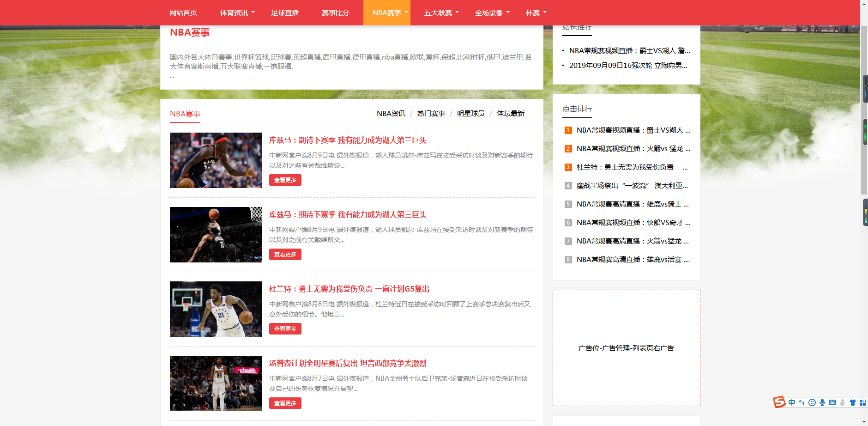Viewport: 868px width, 426px height.
Task: Open the first 库兹马 article thumbnail image
Action: (x=216, y=160)
